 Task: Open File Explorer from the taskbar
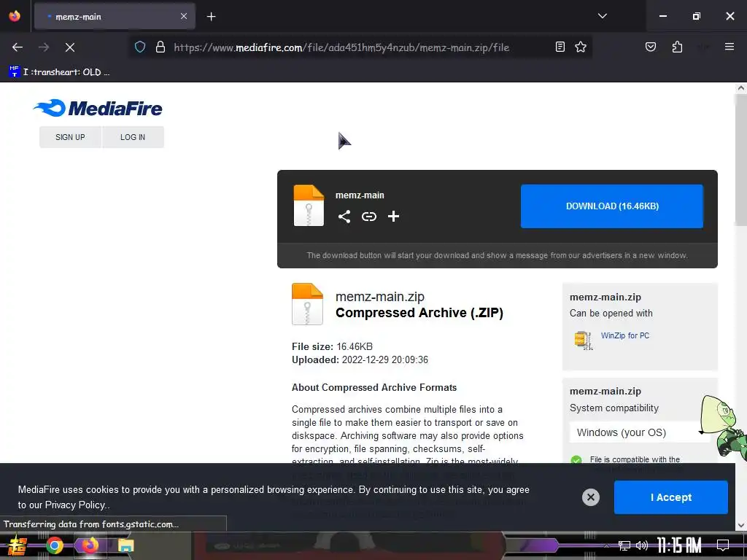(125, 545)
